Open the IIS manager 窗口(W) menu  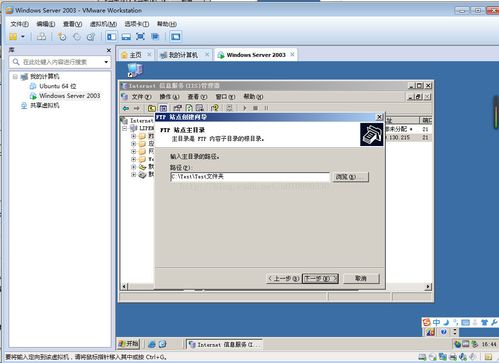pyautogui.click(x=225, y=97)
